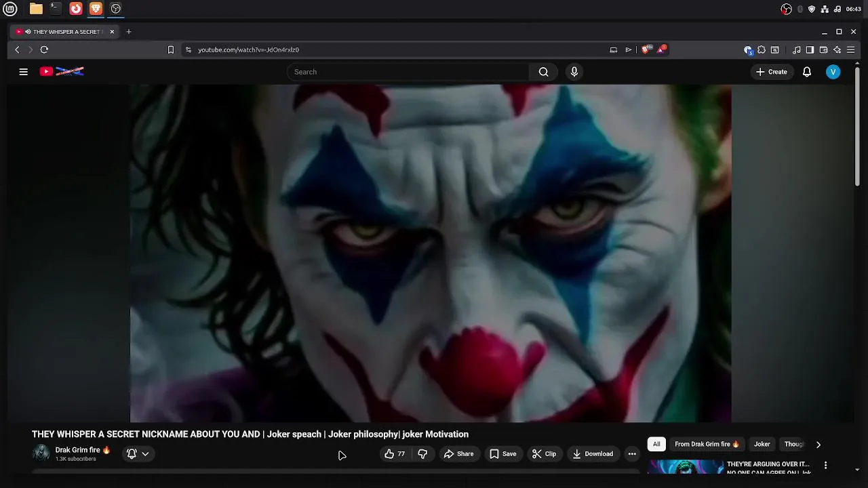Go forward in the browser
The height and width of the screenshot is (488, 868).
coord(31,49)
